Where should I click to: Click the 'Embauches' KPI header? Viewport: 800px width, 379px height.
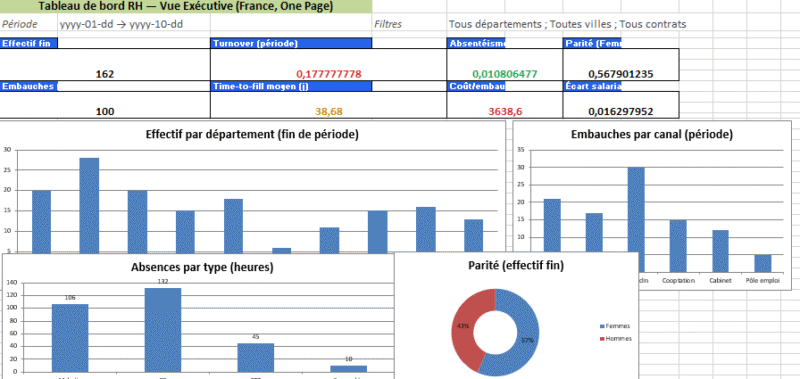click(29, 86)
